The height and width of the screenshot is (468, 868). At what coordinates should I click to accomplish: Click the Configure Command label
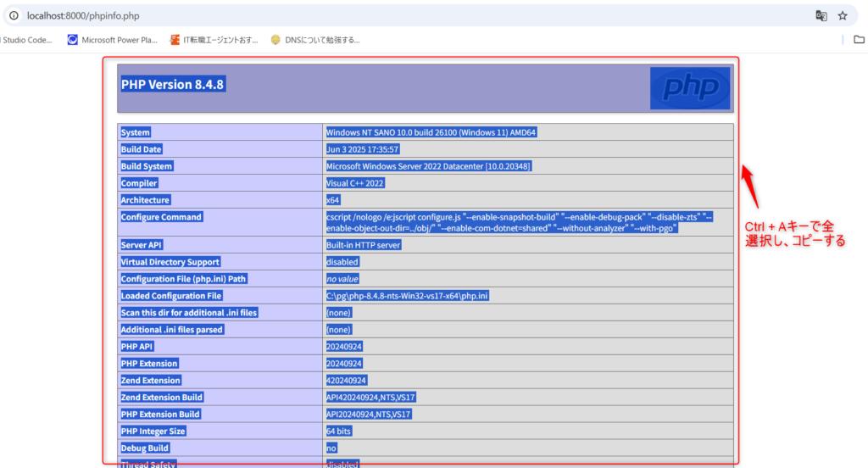pyautogui.click(x=161, y=216)
